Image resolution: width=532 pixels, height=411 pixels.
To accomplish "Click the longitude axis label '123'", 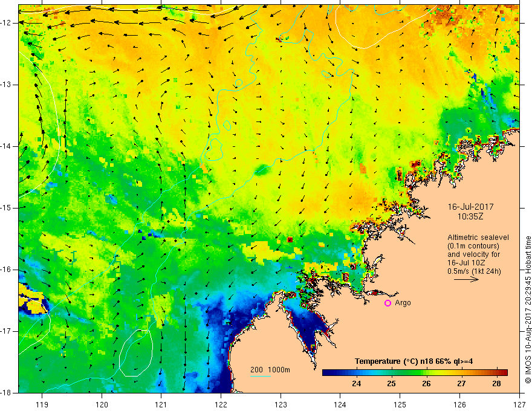I will point(281,404).
